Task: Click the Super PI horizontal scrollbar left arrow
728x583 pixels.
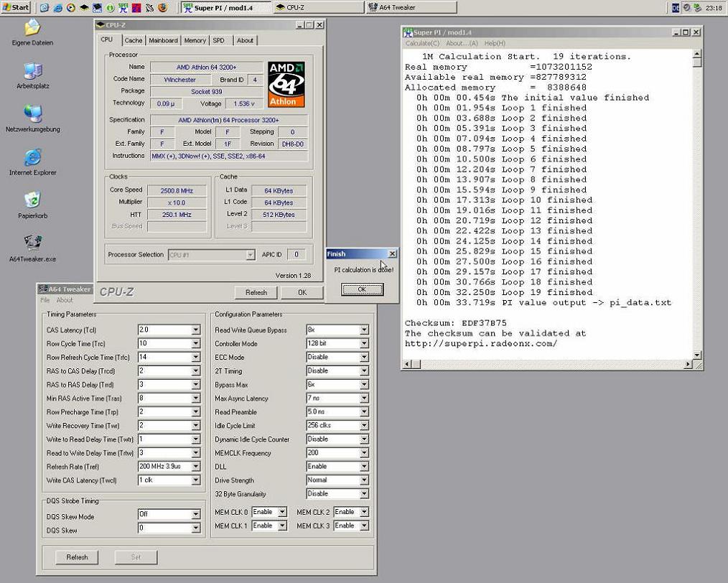Action: click(407, 365)
